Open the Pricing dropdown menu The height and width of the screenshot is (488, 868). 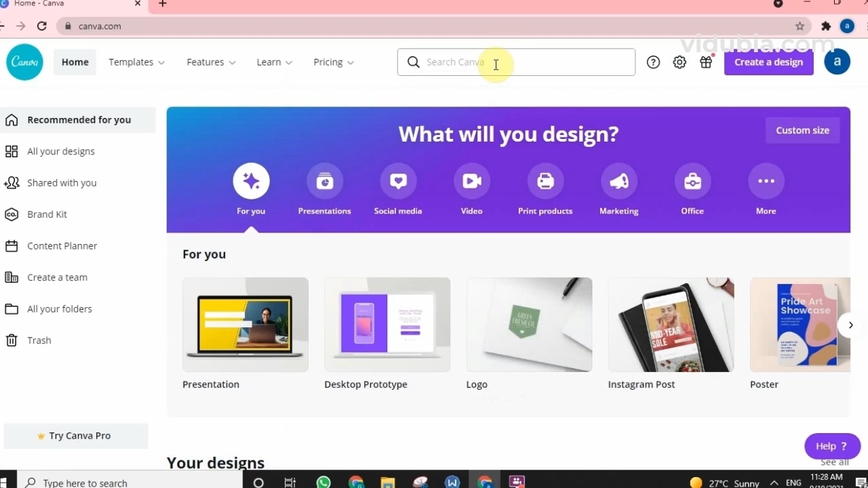(x=333, y=62)
